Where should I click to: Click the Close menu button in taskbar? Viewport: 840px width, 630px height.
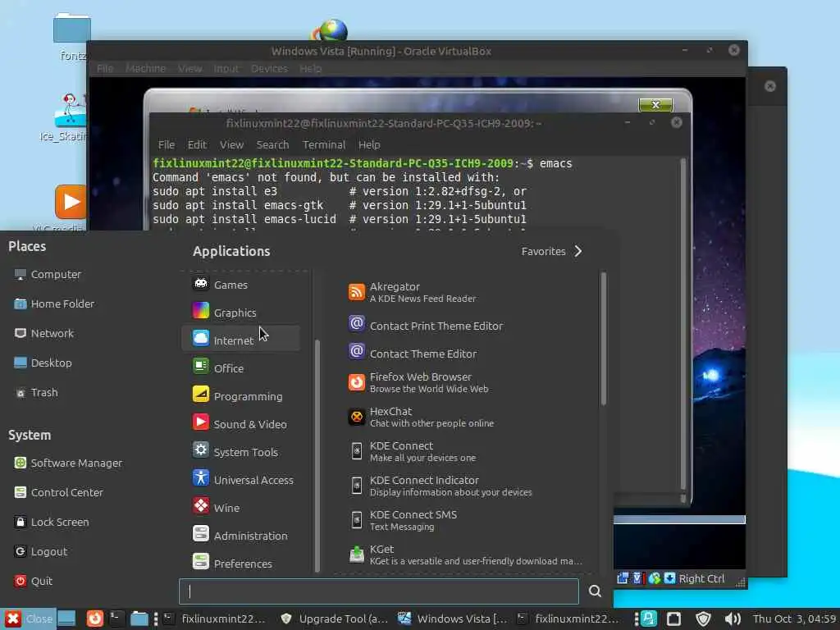(28, 619)
